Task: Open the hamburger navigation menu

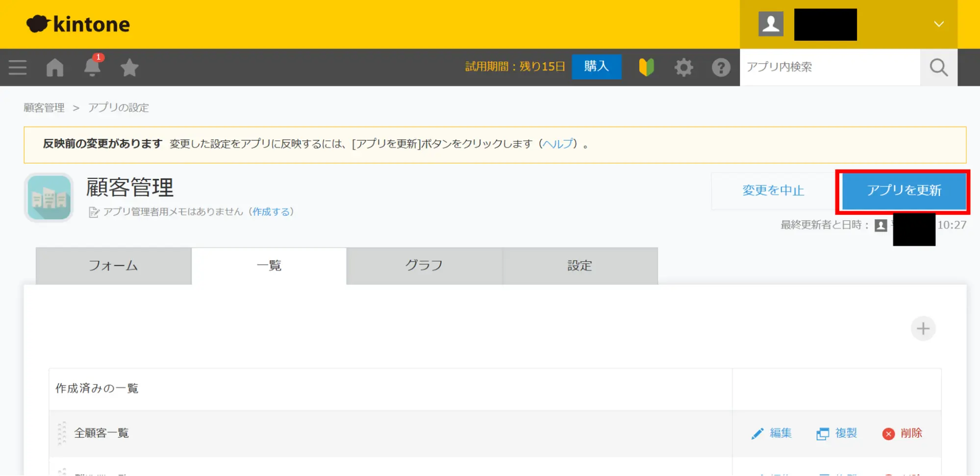Action: click(18, 67)
